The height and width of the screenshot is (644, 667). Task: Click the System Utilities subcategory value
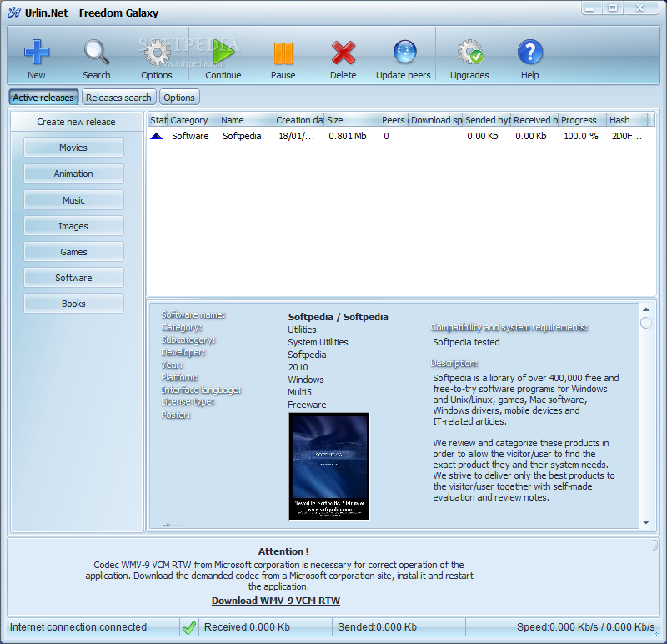tap(318, 342)
